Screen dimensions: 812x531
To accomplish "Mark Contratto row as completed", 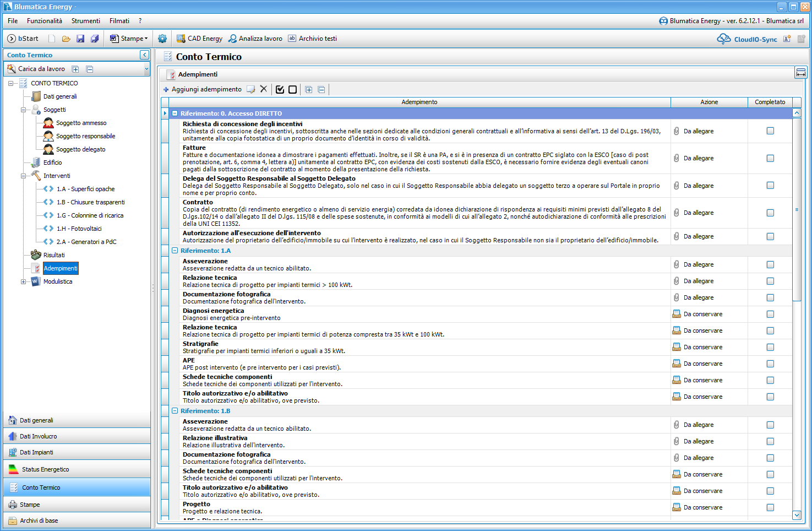I will tap(770, 213).
